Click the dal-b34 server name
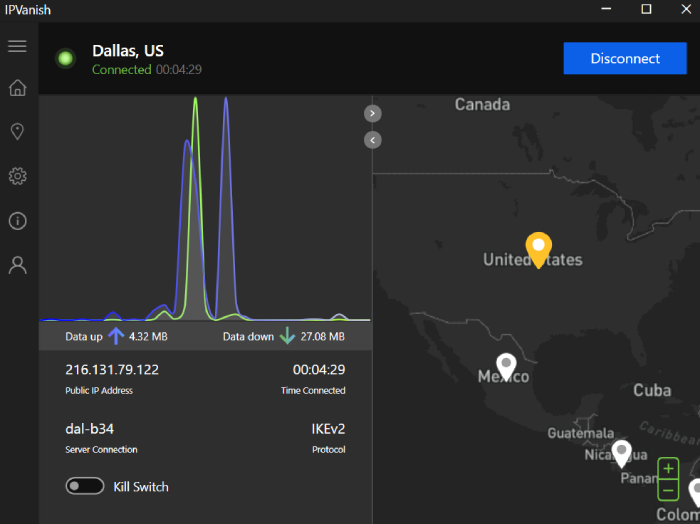Screen dimensions: 700x524 click(89, 429)
